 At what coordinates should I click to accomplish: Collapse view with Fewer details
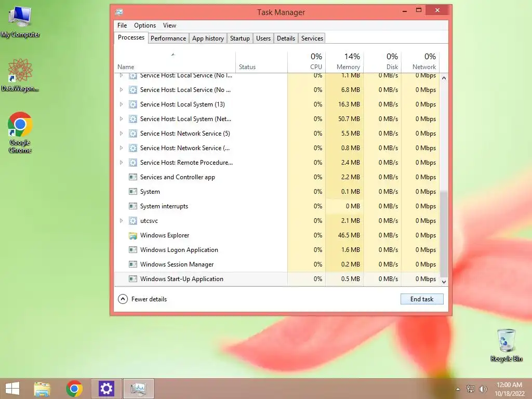coord(142,299)
